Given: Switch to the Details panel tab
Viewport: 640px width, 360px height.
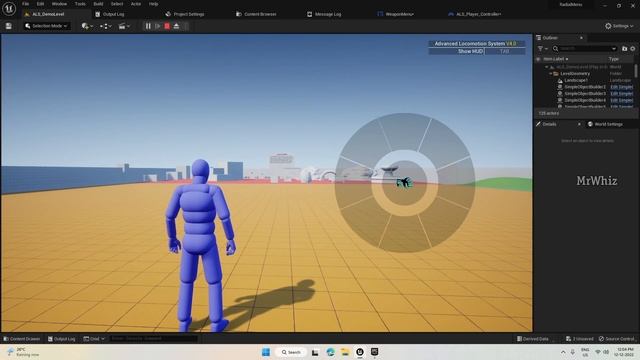Looking at the screenshot, I should pos(549,124).
